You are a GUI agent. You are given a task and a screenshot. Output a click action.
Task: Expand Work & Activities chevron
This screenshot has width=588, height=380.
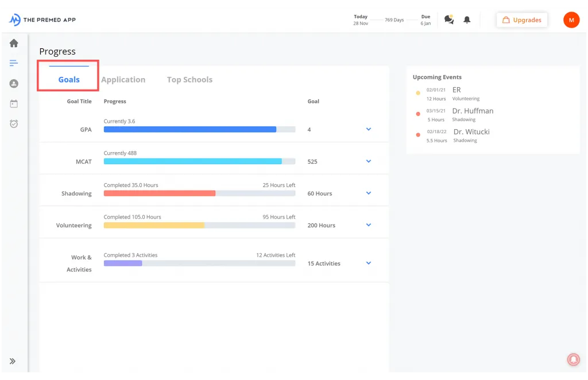pos(369,263)
